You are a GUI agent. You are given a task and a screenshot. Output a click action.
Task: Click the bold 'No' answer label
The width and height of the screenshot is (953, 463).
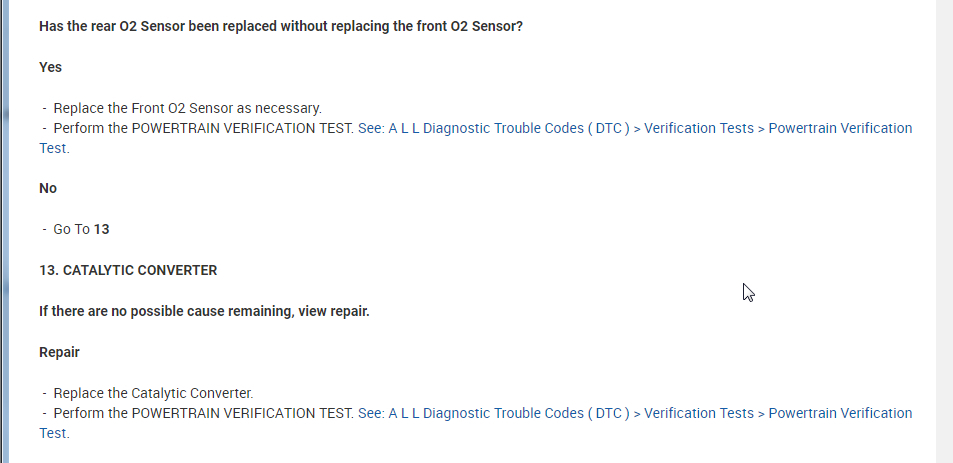coord(48,188)
